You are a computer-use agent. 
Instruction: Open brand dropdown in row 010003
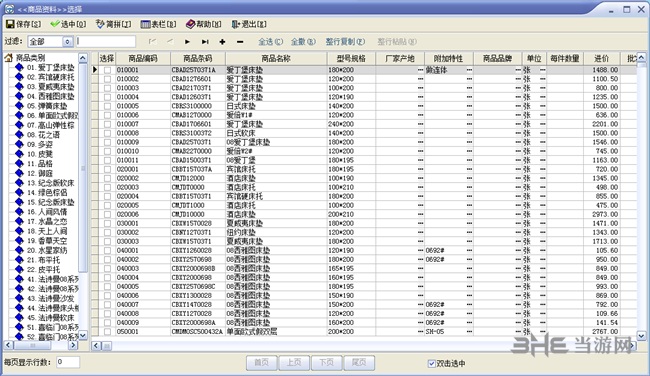click(x=518, y=88)
